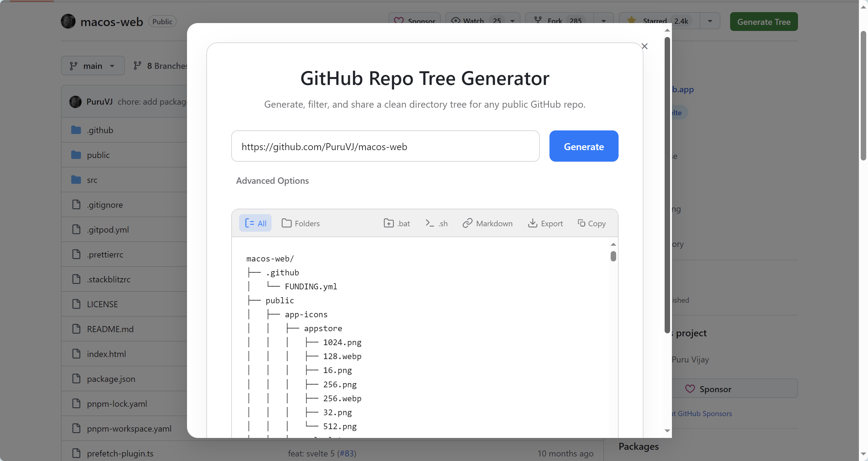Click the repository owner avatar
This screenshot has height=461, width=868.
coord(68,21)
